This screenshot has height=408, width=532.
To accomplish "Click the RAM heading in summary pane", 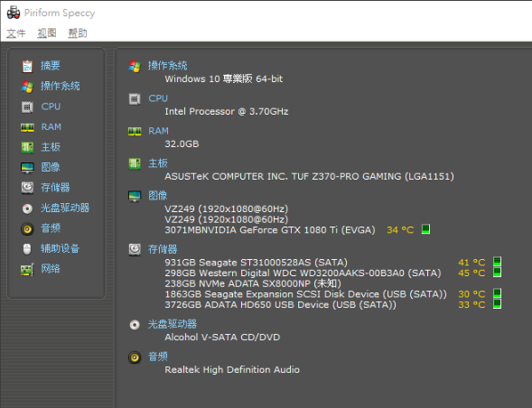I will click(158, 131).
